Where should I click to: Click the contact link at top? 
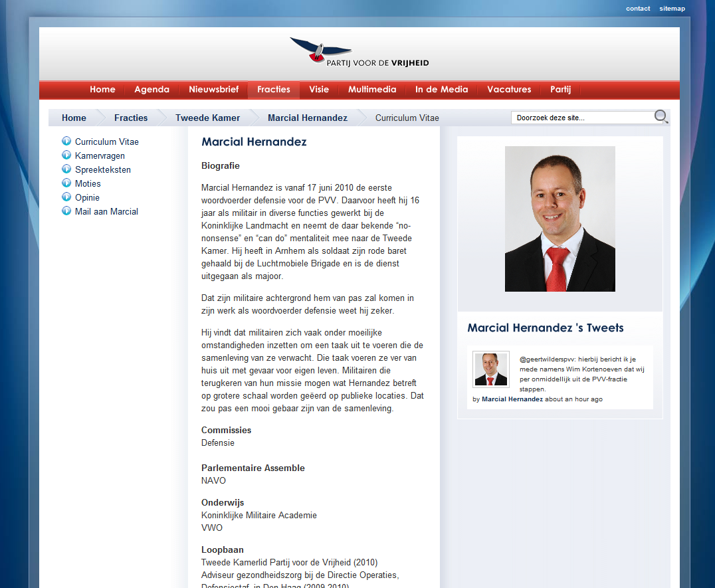[638, 9]
